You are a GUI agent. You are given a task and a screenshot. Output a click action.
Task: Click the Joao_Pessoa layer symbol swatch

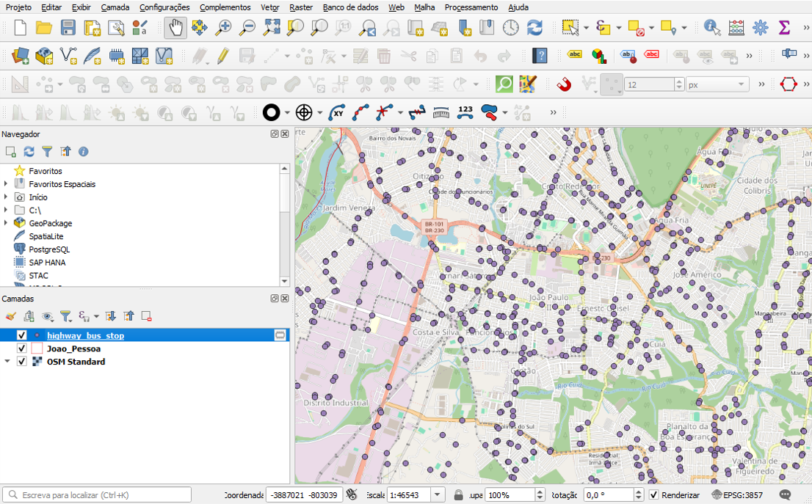click(37, 348)
